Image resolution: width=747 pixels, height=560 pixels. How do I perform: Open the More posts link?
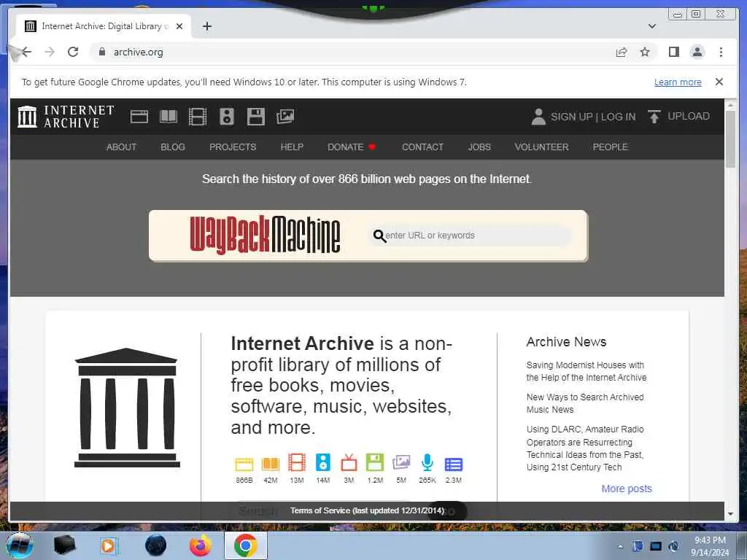tap(627, 489)
